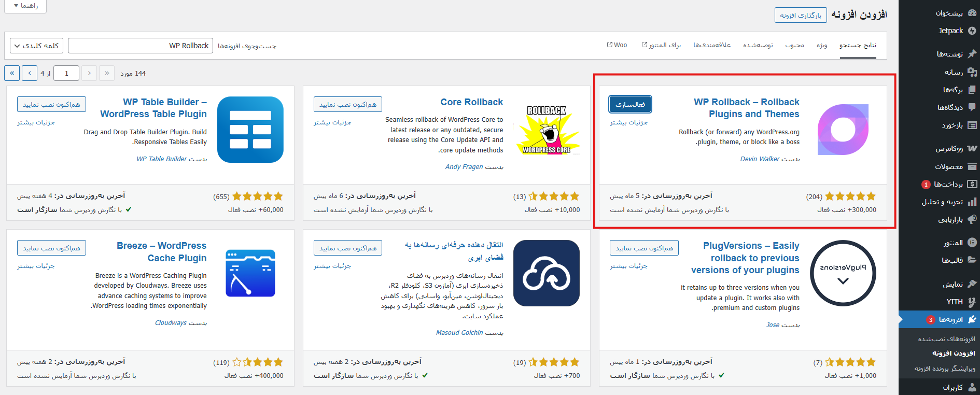
Task: Click the WooCommerce (ووکامرس) sidebar icon
Action: pyautogui.click(x=972, y=148)
